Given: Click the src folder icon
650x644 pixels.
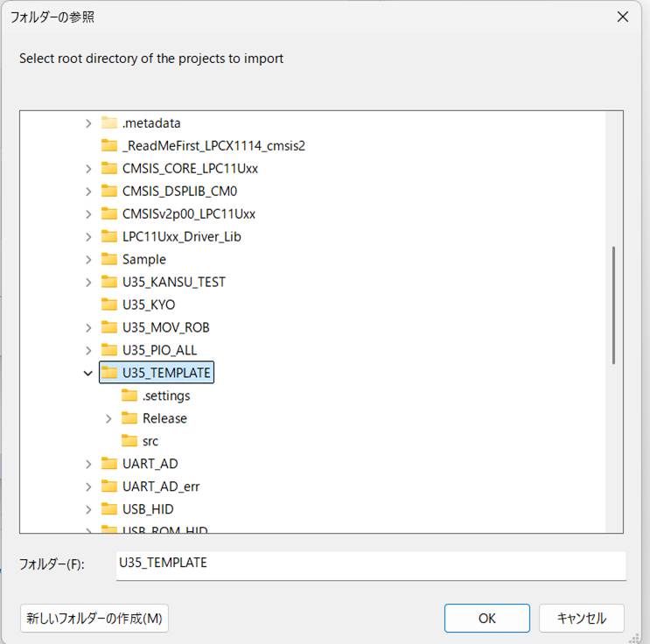Looking at the screenshot, I should (x=129, y=441).
